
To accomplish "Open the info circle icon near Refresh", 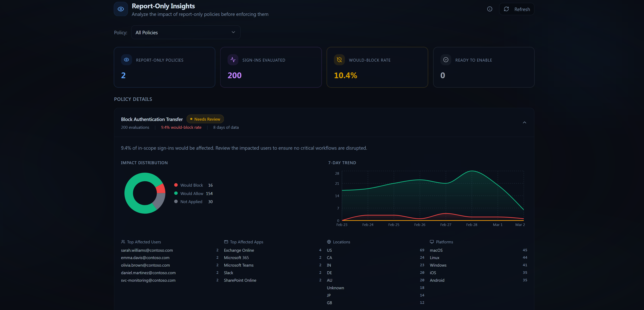I will (x=490, y=9).
